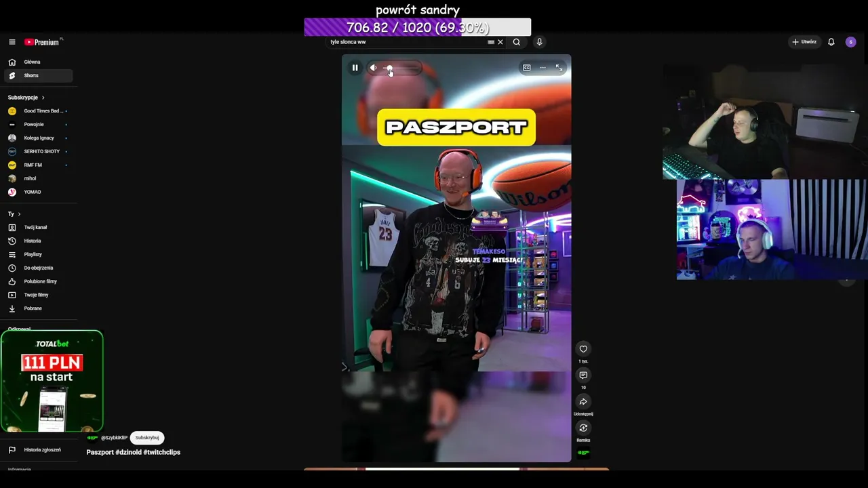868x488 pixels.
Task: Open the YOMAO channel subscription
Action: click(38, 192)
